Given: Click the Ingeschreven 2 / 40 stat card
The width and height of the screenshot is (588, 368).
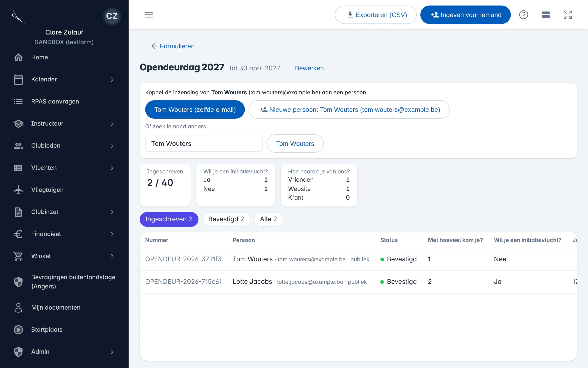Looking at the screenshot, I should pyautogui.click(x=165, y=185).
